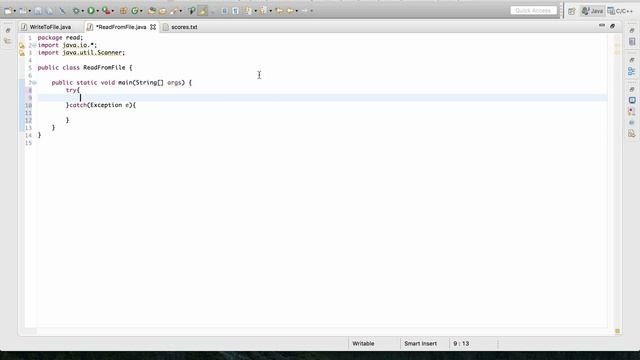Open the left-sidebar Package Explorer icon

click(8, 41)
